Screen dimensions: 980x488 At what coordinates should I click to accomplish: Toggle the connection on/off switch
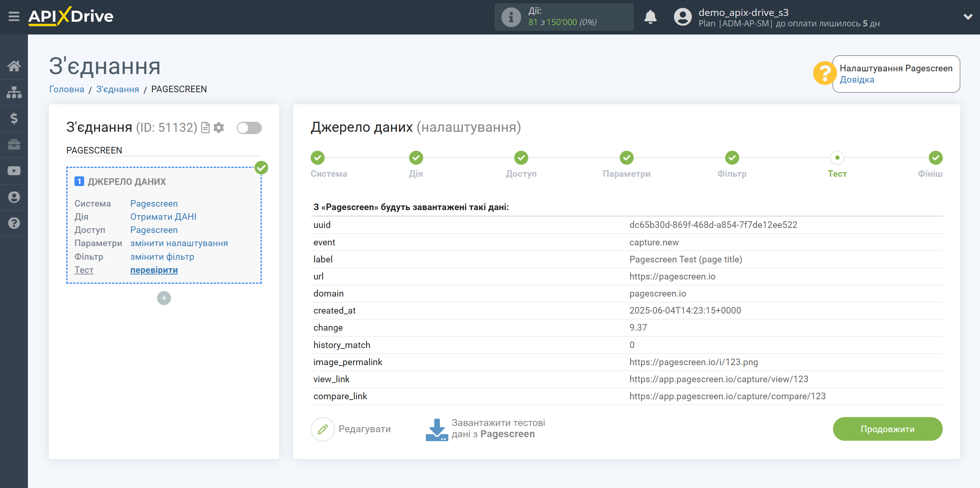coord(249,128)
